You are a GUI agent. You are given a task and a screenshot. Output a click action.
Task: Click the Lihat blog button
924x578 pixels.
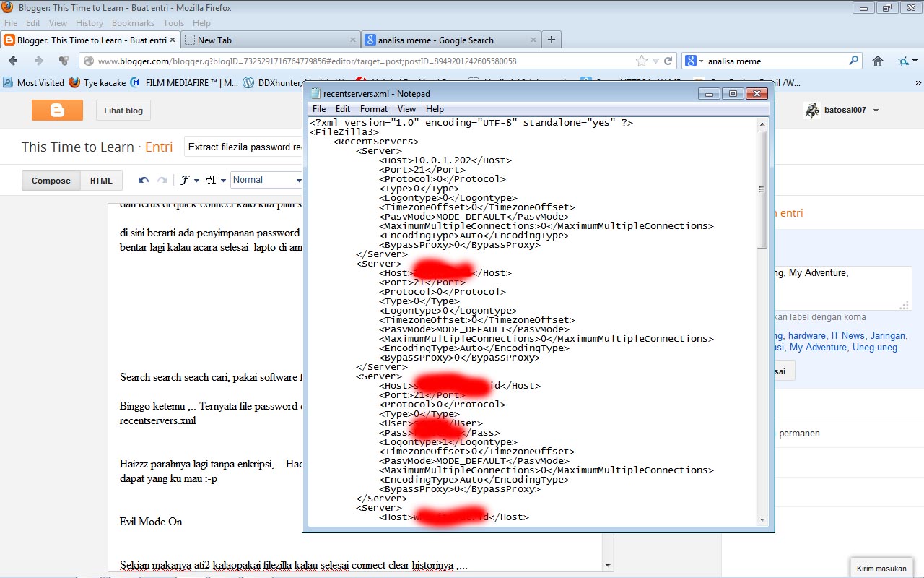pos(121,110)
